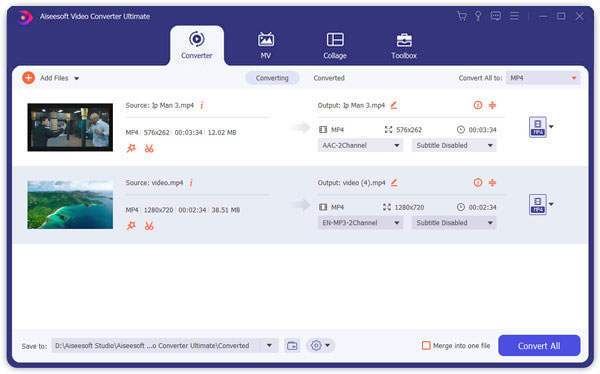Image resolution: width=600 pixels, height=374 pixels.
Task: Open the effects wand icon for video.mp4
Action: click(x=131, y=226)
